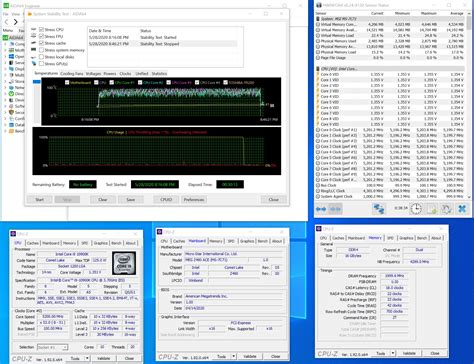
Task: Open the Caches tab in CPU-Z CPU window
Action: 33,243
